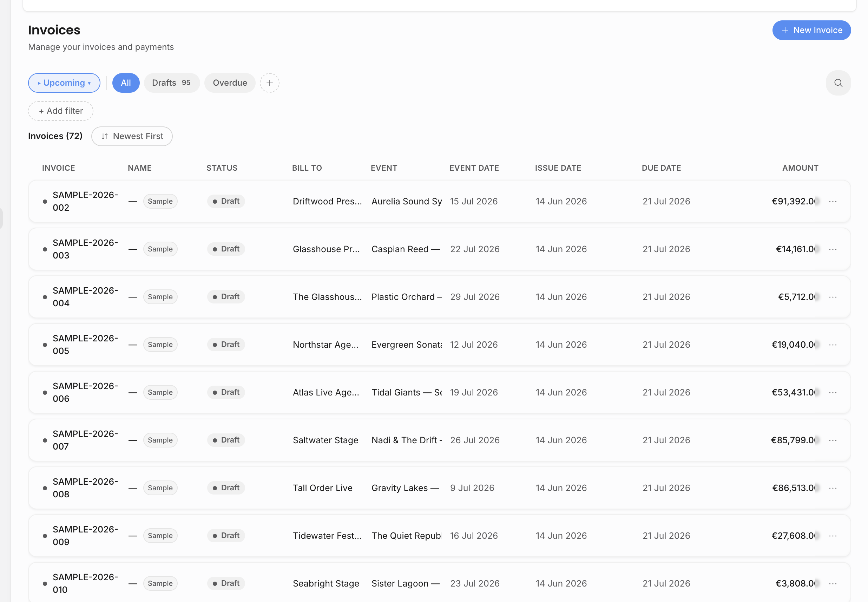Click The Glasshous... bill to cell
The height and width of the screenshot is (602, 868).
click(x=327, y=297)
